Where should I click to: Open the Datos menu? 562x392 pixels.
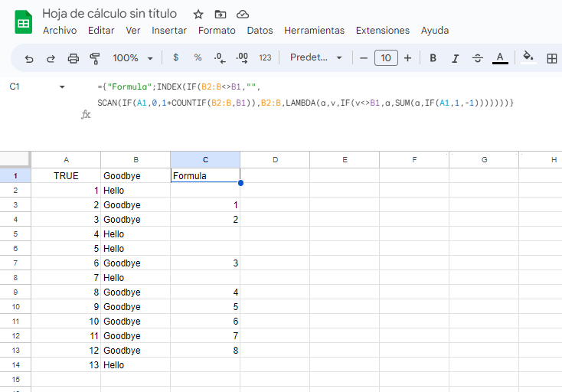point(260,31)
